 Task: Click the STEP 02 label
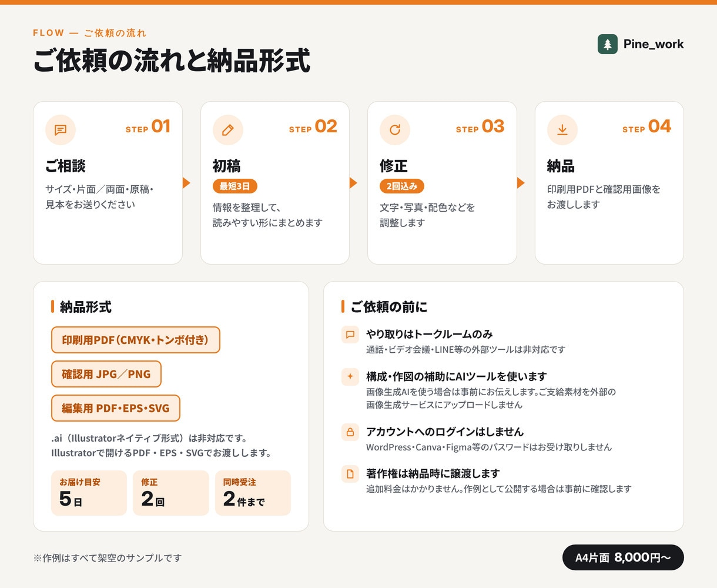313,127
